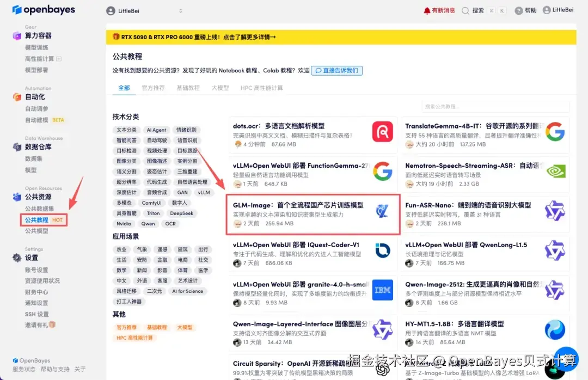Open 关于 footer link
This screenshot has height=380, width=588.
80,369
